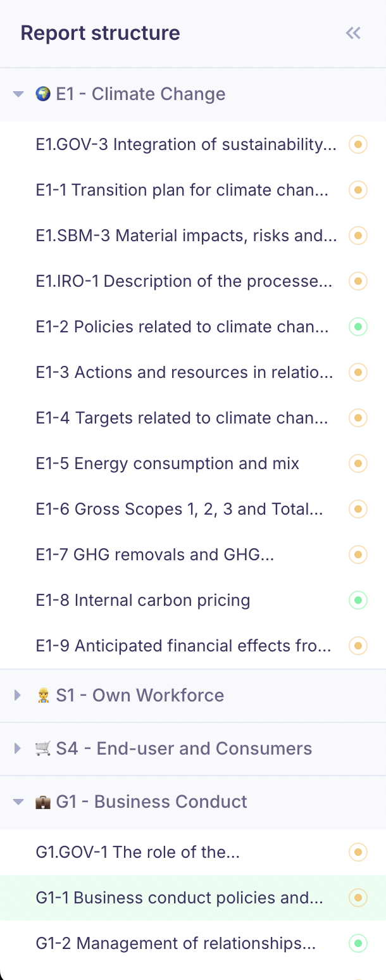
Task: Click the worker icon beside S1 Own Workforce
Action: click(43, 696)
